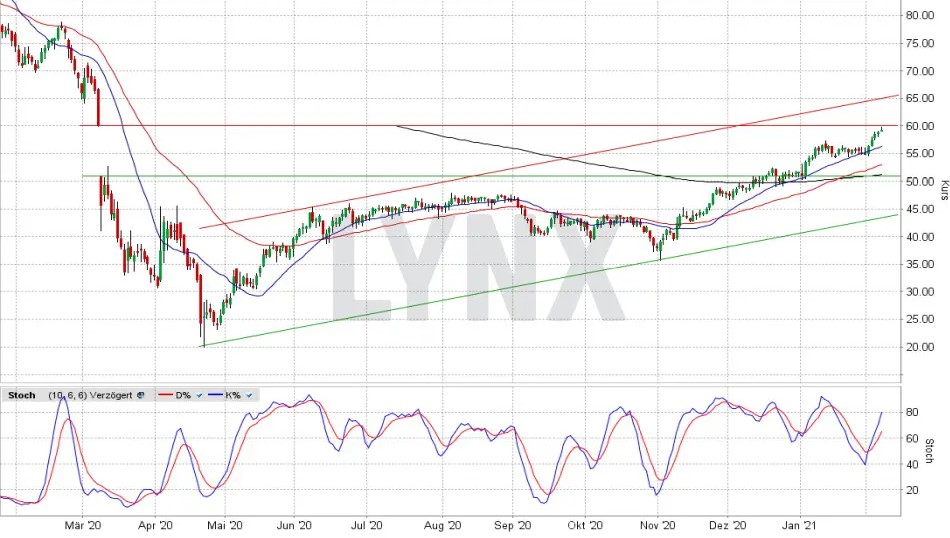Click the Jun '20 date label
The width and height of the screenshot is (950, 538).
tap(294, 525)
